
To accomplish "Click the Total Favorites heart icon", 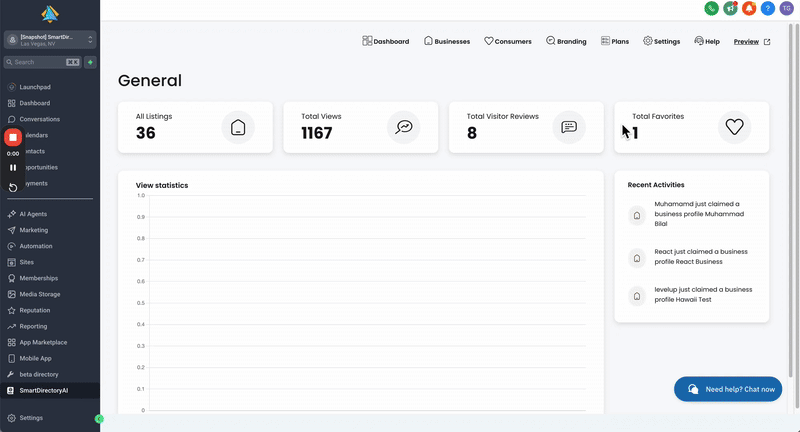I will [x=734, y=127].
